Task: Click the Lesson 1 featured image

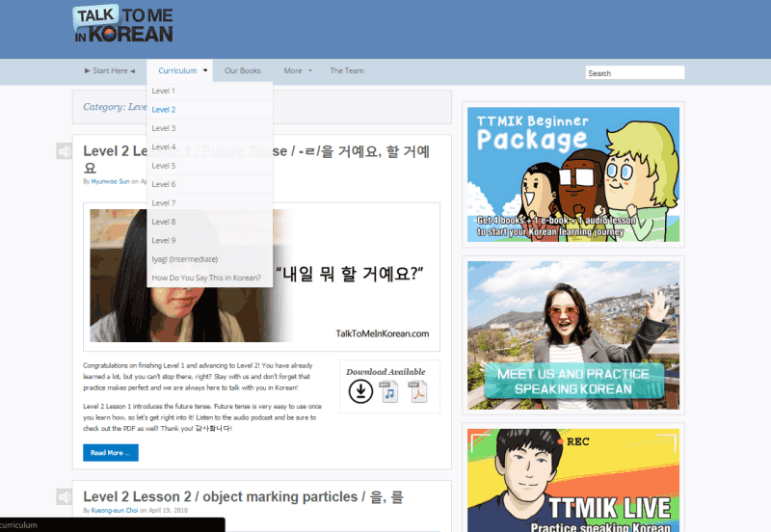Action: click(261, 276)
